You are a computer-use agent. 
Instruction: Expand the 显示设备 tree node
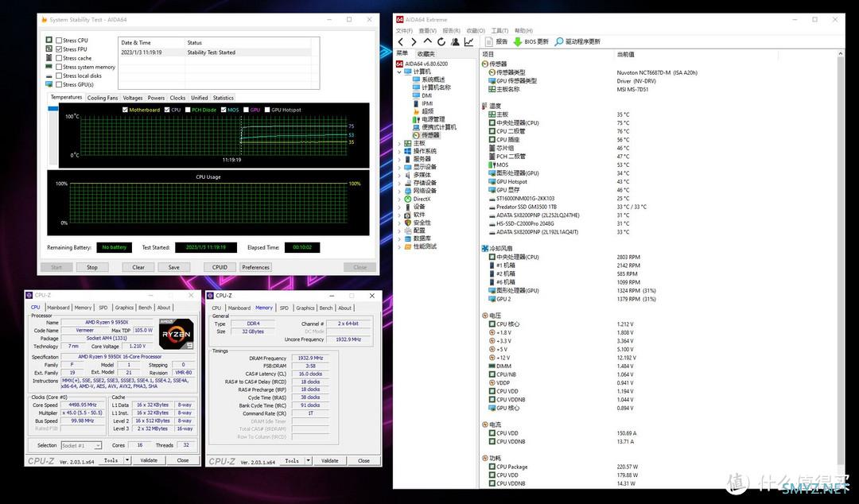398,166
